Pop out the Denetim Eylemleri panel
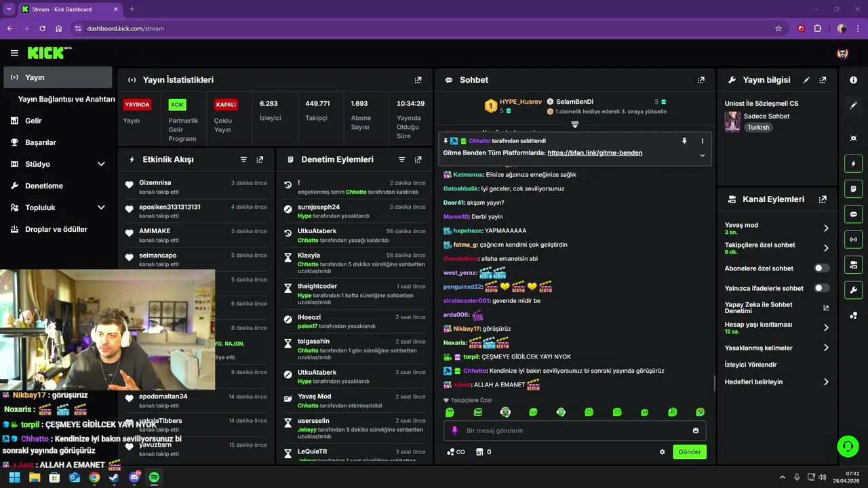This screenshot has height=488, width=868. (x=418, y=159)
